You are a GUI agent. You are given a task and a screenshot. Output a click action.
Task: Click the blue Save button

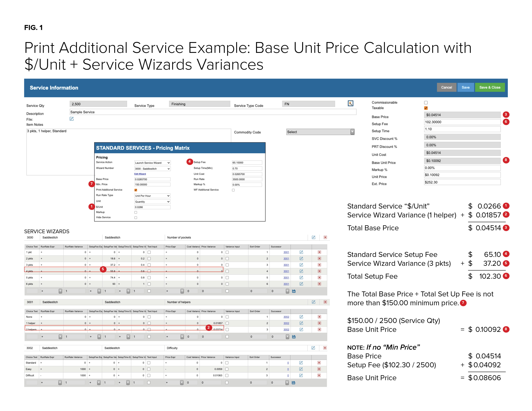[465, 87]
